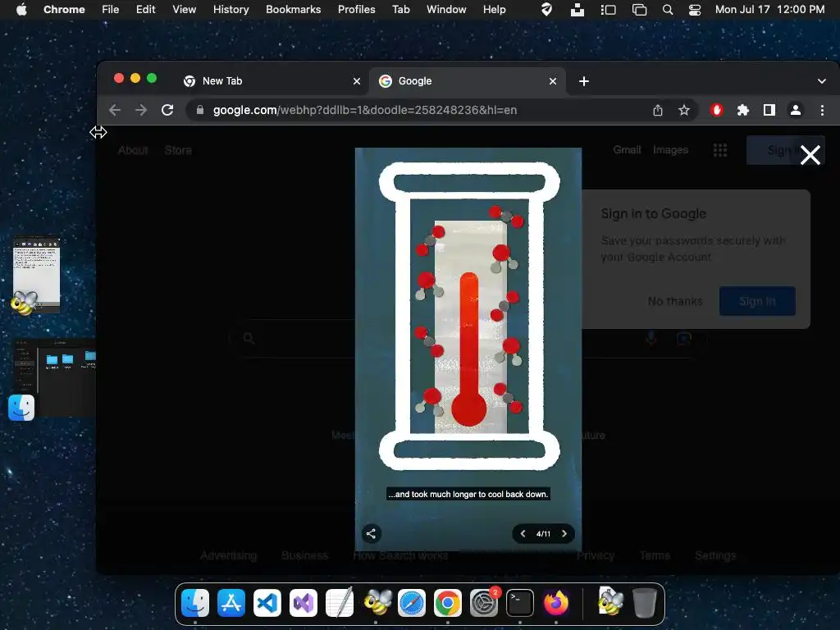Bookmark this page with the star icon
Screen dimensions: 840x630
(x=684, y=111)
